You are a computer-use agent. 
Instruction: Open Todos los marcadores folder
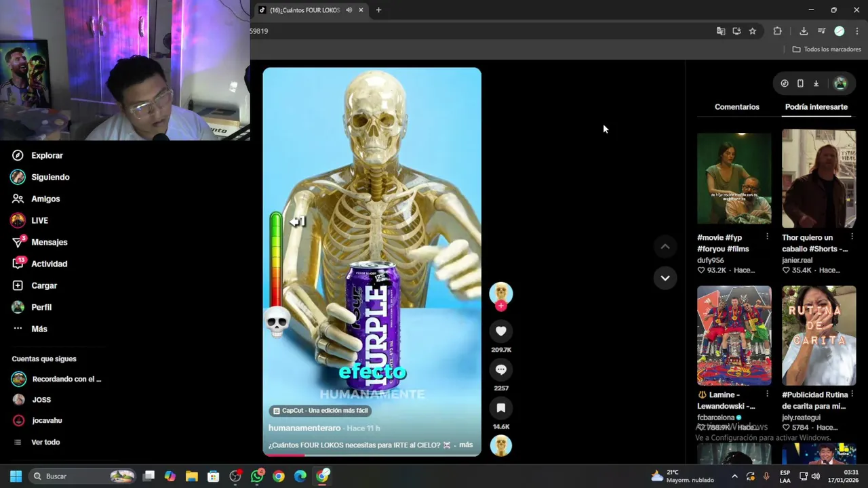click(x=827, y=49)
